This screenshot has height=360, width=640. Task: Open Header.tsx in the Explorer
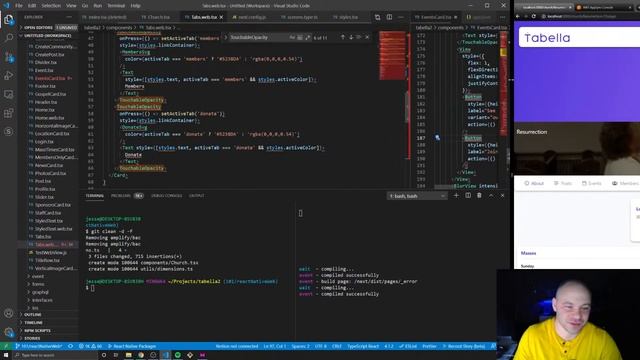pos(46,102)
